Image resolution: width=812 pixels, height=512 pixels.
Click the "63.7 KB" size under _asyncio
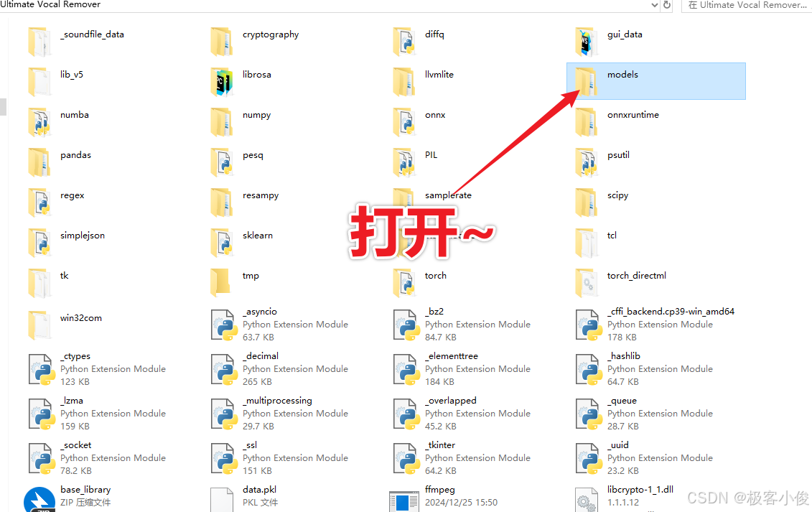click(x=258, y=338)
